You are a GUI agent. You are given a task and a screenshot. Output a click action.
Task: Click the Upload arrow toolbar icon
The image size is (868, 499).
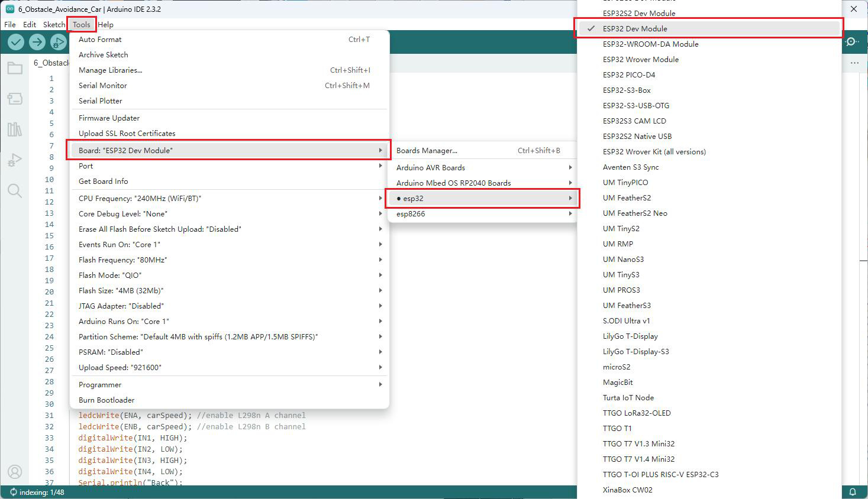(37, 42)
